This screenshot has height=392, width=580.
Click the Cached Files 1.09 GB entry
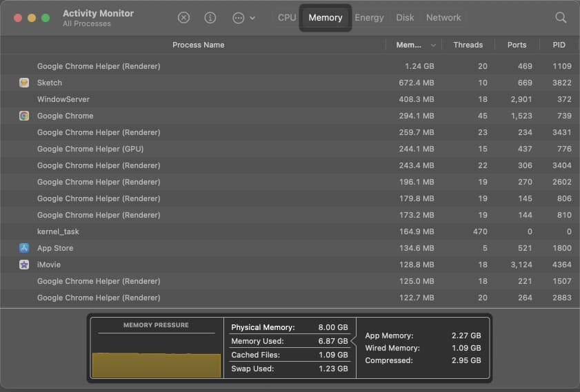tap(289, 355)
